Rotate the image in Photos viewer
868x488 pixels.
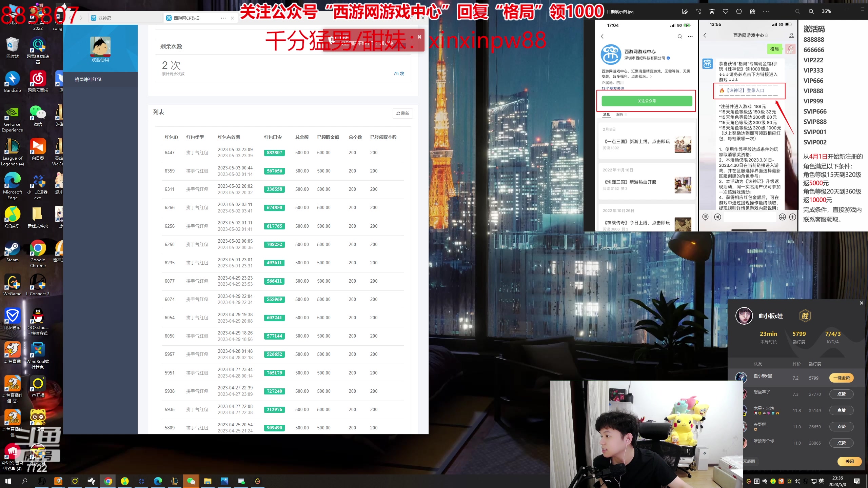coord(698,12)
